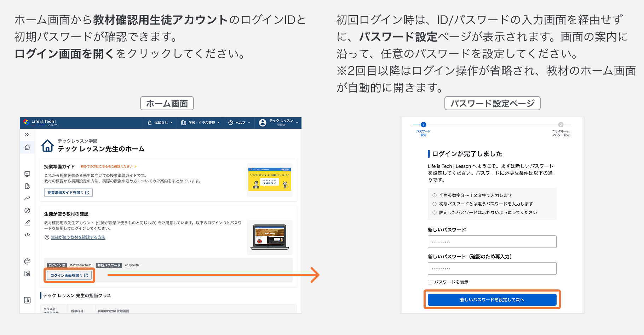The width and height of the screenshot is (644, 335).
Task: Select the Home icon in the sidebar
Action: coord(27,147)
